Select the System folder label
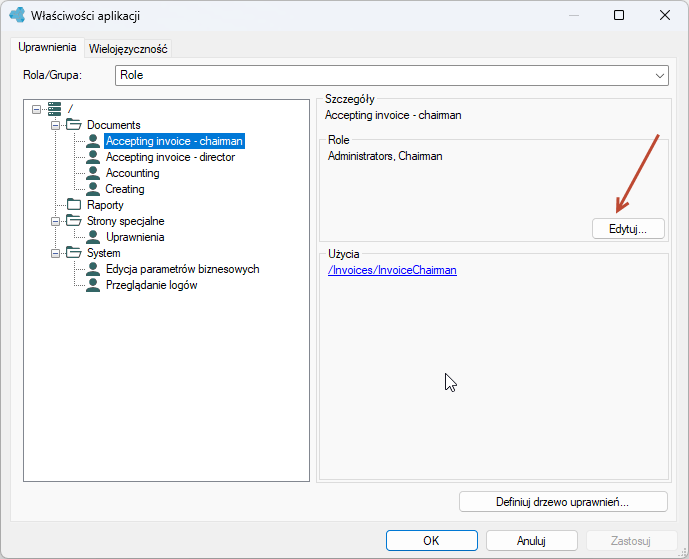Image resolution: width=689 pixels, height=559 pixels. point(104,253)
